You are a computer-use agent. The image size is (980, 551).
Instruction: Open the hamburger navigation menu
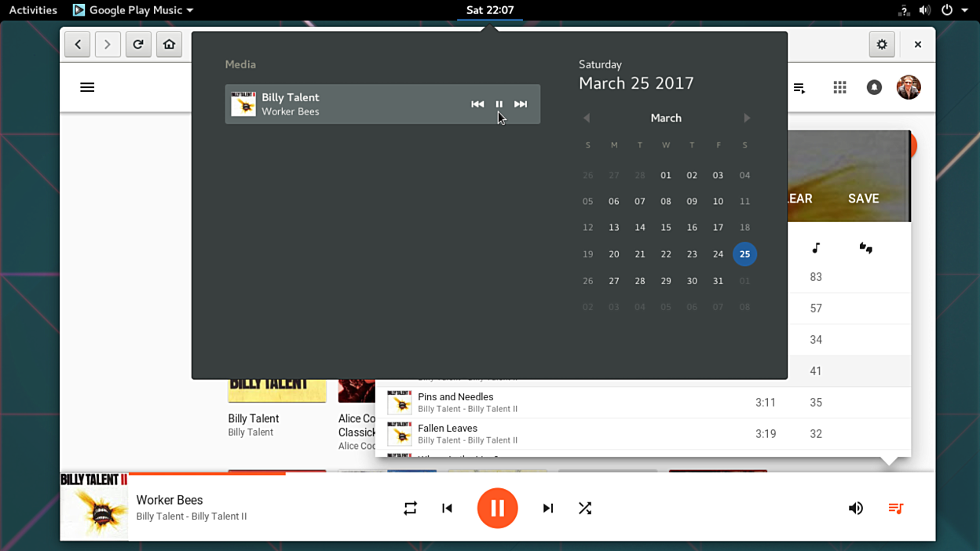tap(87, 87)
